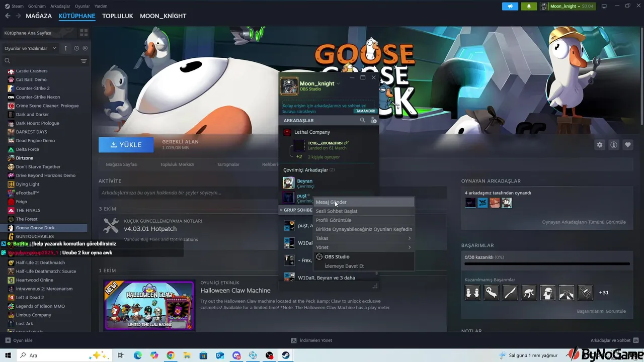This screenshot has width=644, height=362.
Task: Open advanced library filter options icon
Action: (84, 61)
